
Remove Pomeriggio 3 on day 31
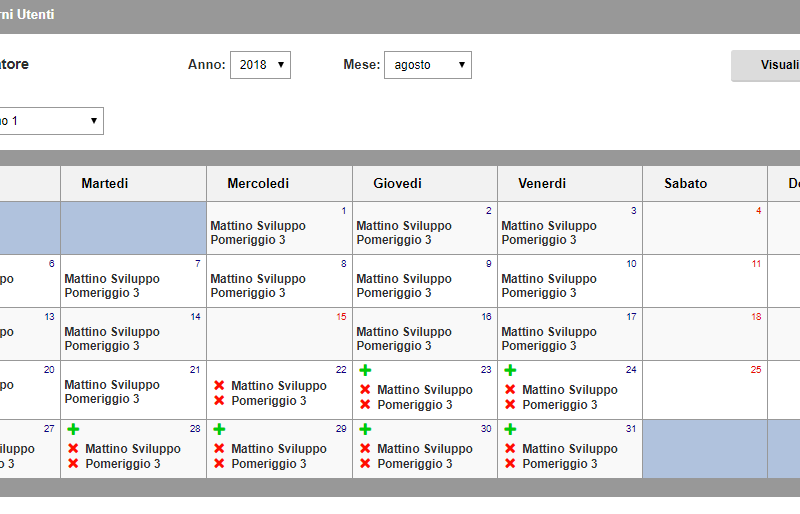pos(510,463)
